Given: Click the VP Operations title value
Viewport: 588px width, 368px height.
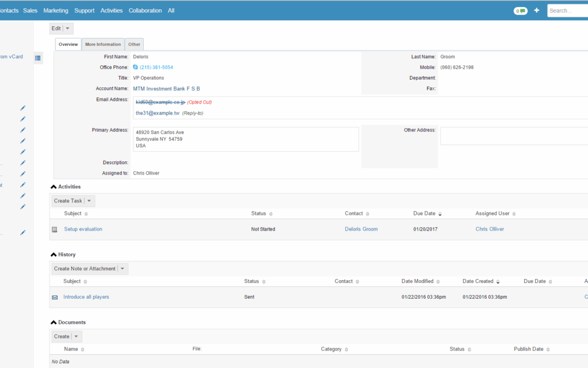Looking at the screenshot, I should tap(149, 78).
